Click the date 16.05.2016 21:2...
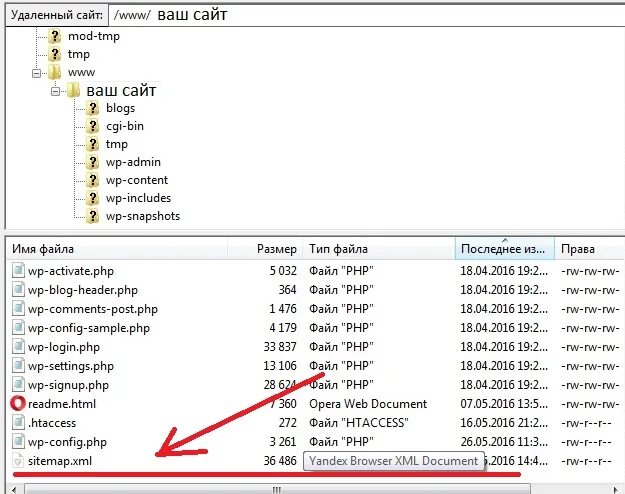The width and height of the screenshot is (625, 494). click(504, 423)
